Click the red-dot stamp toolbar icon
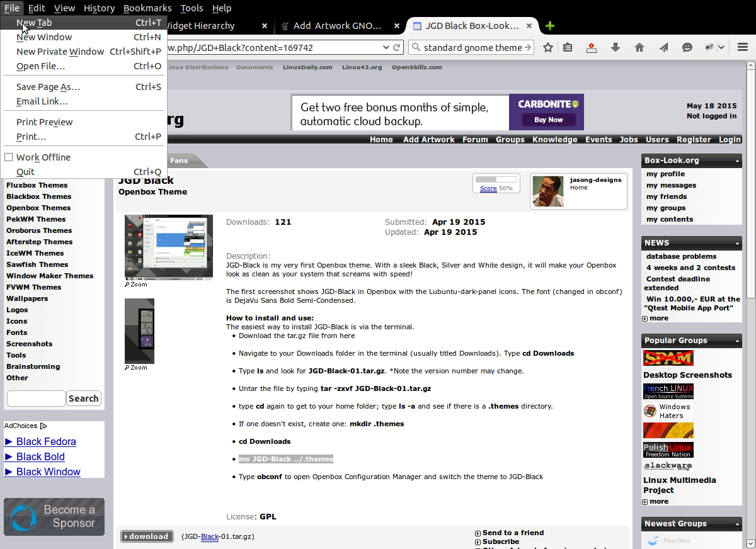 coord(591,47)
